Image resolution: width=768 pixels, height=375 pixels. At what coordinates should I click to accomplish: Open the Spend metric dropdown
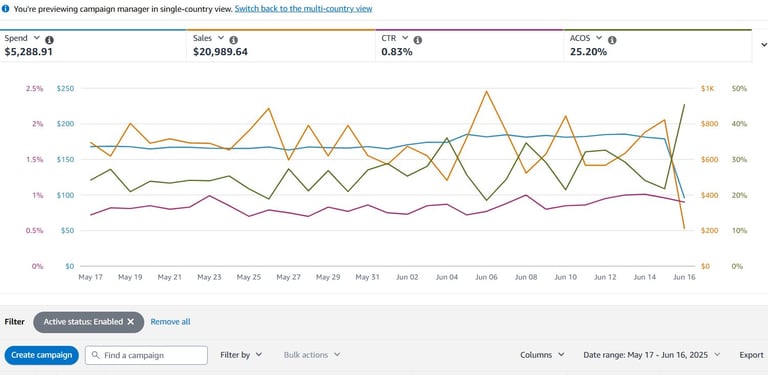point(36,38)
